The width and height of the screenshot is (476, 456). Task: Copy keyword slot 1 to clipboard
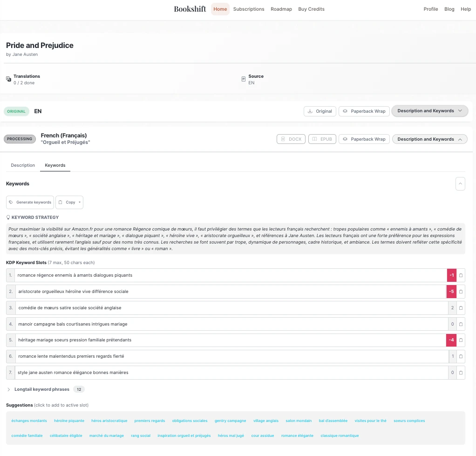[461, 275]
